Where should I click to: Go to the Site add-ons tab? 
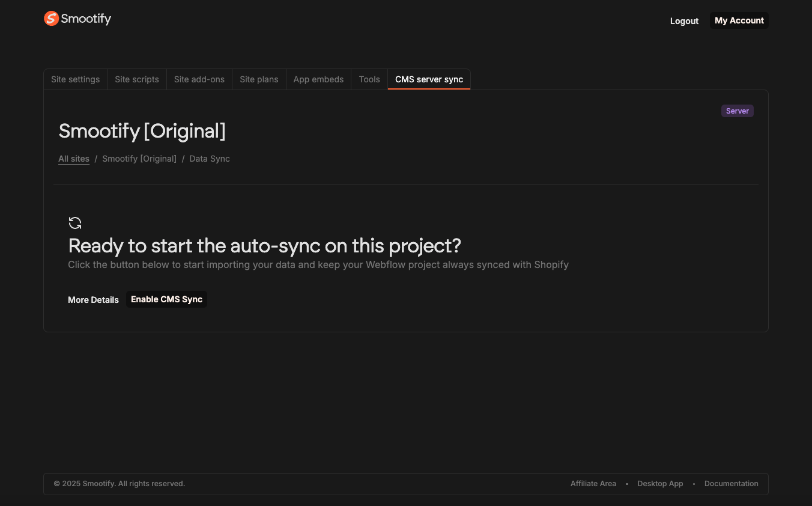199,79
